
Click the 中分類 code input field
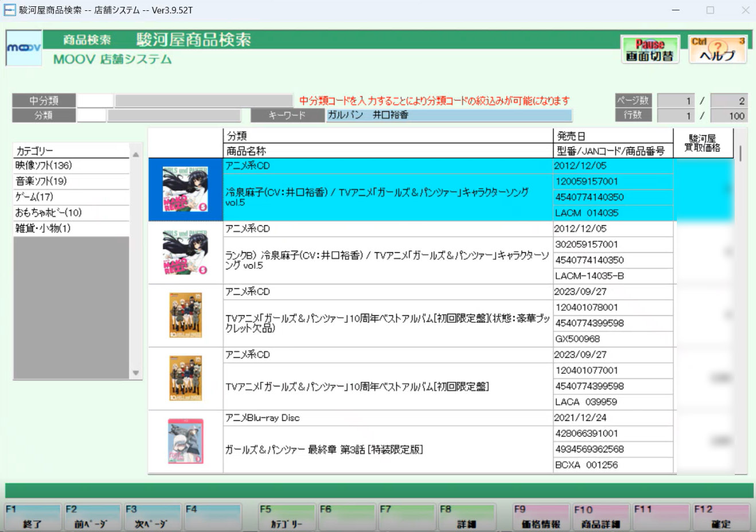[95, 100]
